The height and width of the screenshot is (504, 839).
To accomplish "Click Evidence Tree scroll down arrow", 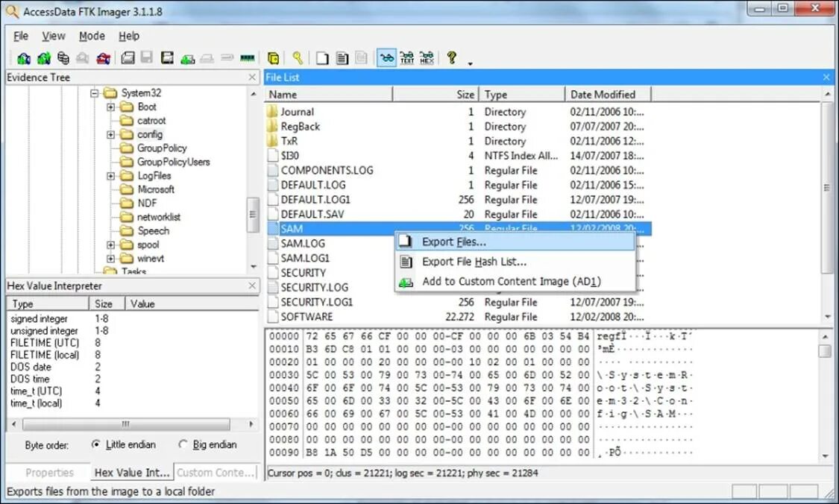I will (254, 266).
